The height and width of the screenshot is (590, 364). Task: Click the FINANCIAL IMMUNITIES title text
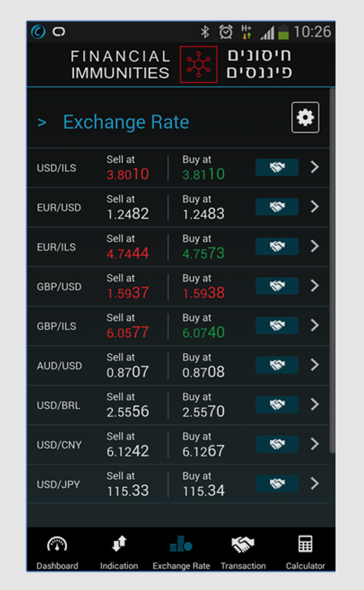120,64
